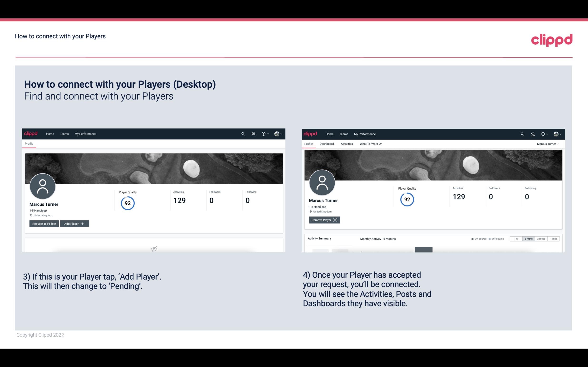Screen dimensions: 588x367
Task: Click the Clippd logo in right panel navbar
Action: point(311,133)
